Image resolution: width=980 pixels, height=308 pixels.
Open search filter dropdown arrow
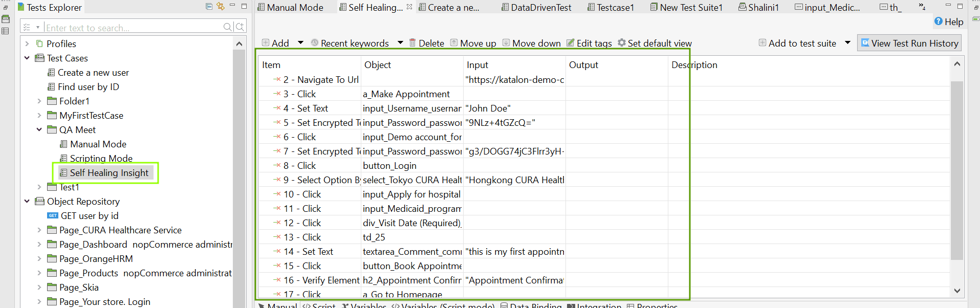pyautogui.click(x=38, y=27)
